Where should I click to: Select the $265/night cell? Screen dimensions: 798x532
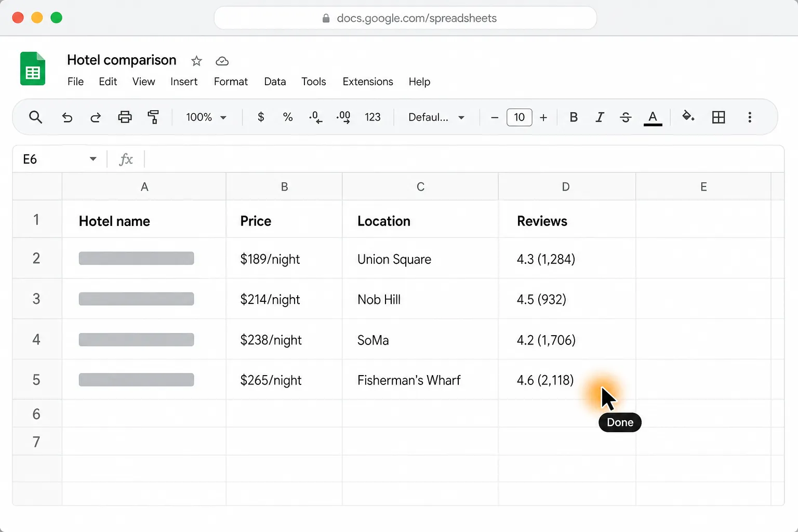click(284, 380)
